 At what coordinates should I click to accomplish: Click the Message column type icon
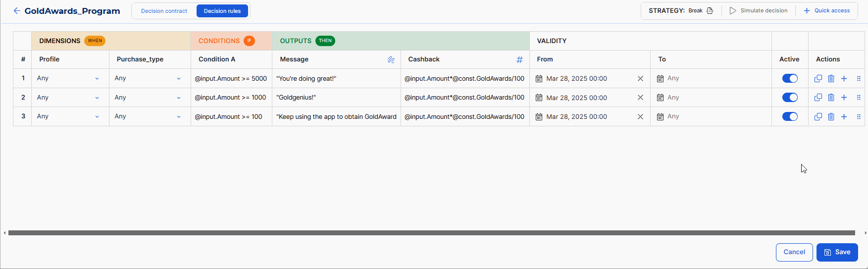pos(391,59)
